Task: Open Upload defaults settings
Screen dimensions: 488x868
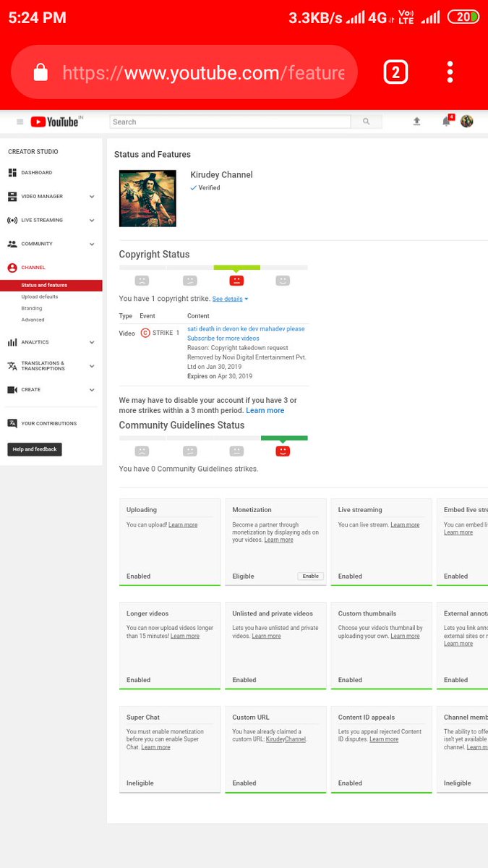Action: [x=40, y=297]
